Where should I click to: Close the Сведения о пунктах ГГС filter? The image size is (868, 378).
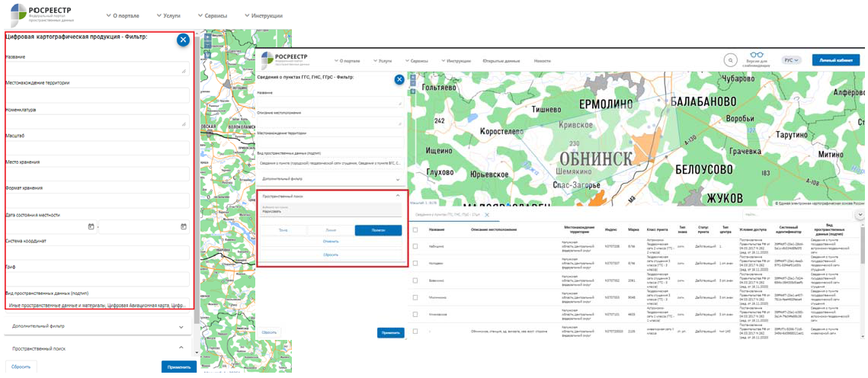tap(399, 79)
